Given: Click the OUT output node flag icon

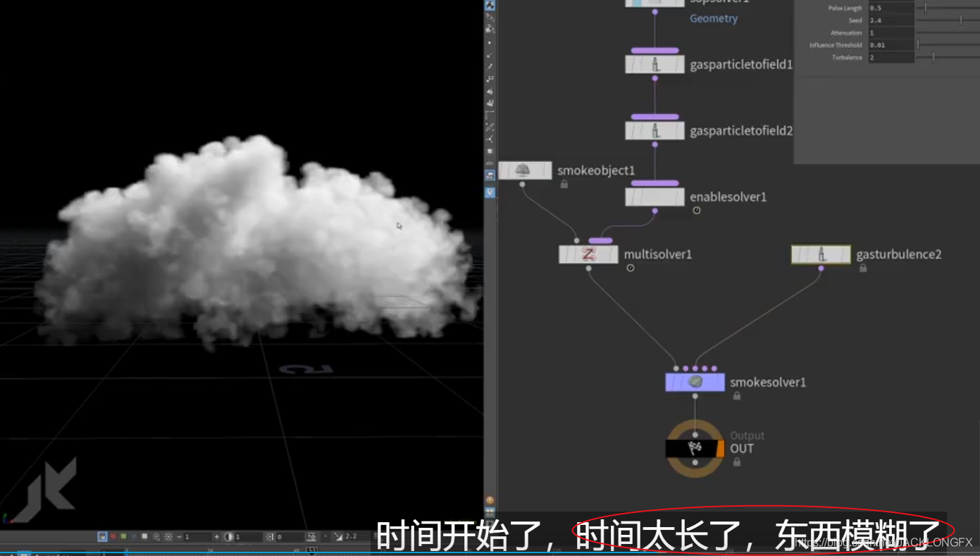Looking at the screenshot, I should tap(695, 448).
